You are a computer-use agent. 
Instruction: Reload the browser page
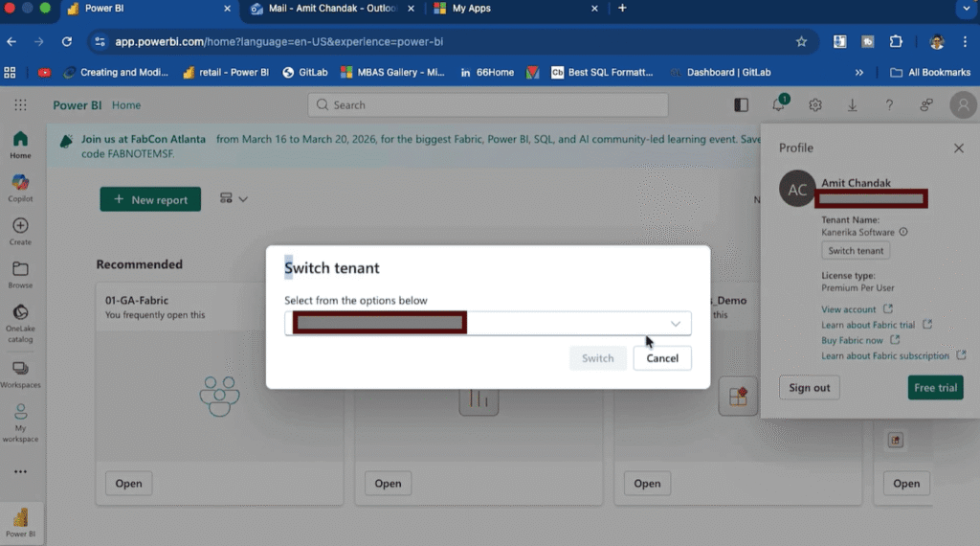click(x=67, y=42)
